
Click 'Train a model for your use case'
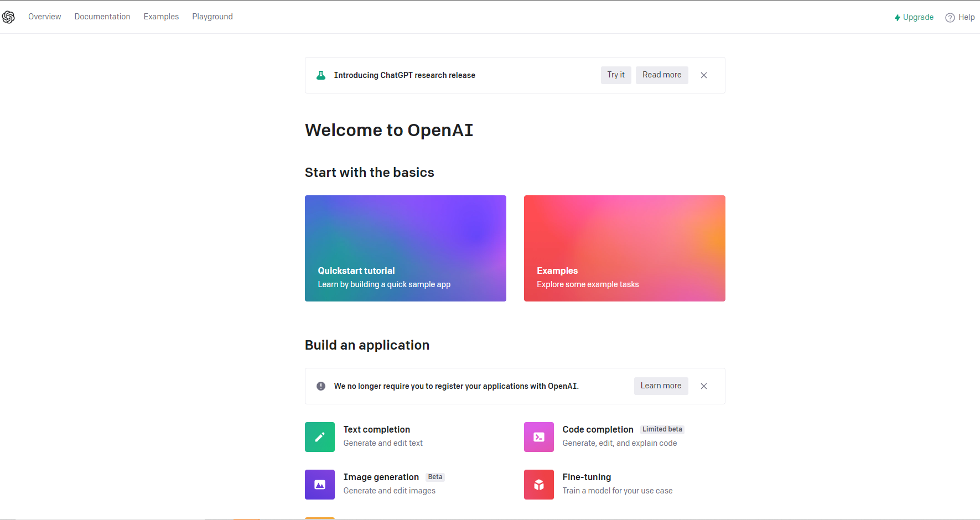click(618, 491)
